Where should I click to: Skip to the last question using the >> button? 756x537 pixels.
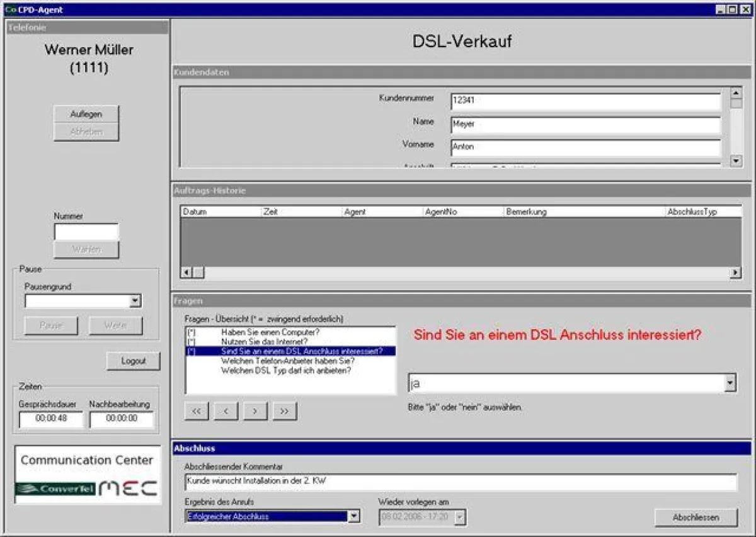point(284,411)
